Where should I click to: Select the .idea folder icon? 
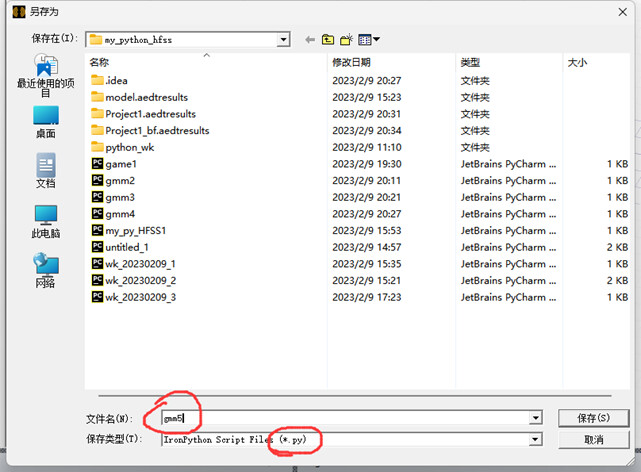click(97, 80)
